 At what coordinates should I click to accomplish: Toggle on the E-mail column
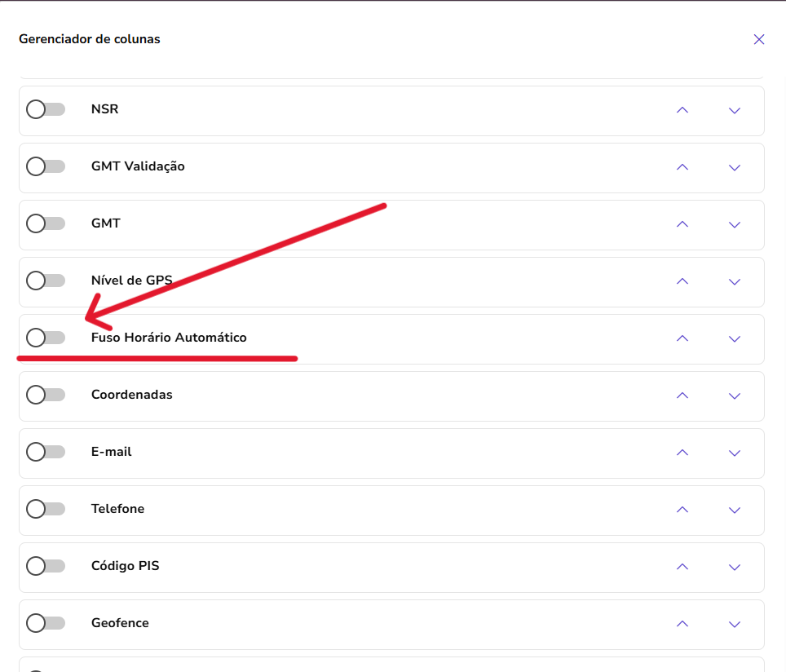(x=45, y=452)
